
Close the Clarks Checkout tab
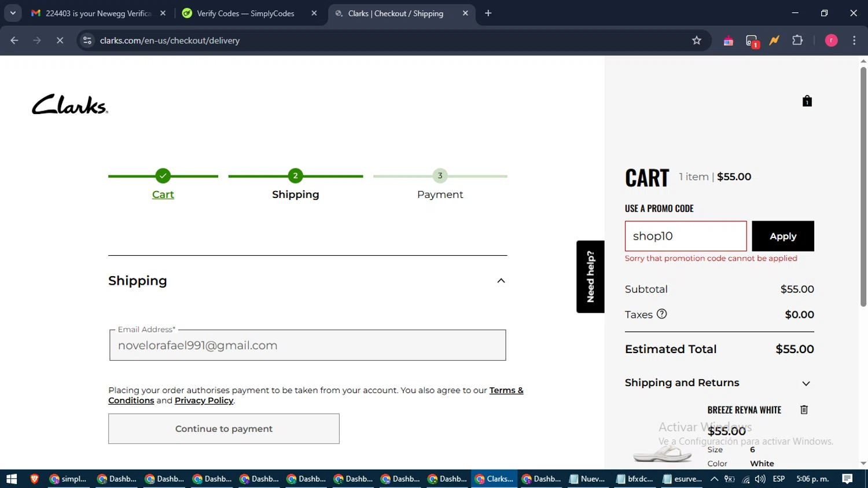[x=465, y=13]
